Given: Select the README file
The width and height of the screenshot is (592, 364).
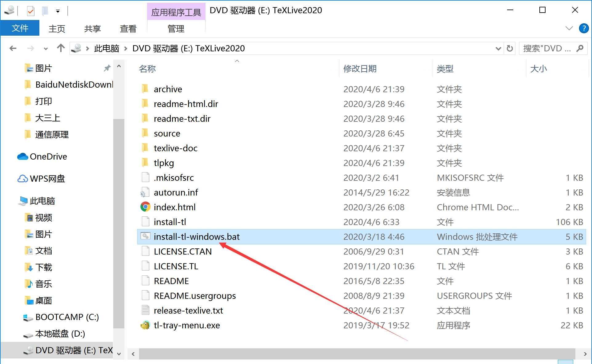Looking at the screenshot, I should 171,281.
